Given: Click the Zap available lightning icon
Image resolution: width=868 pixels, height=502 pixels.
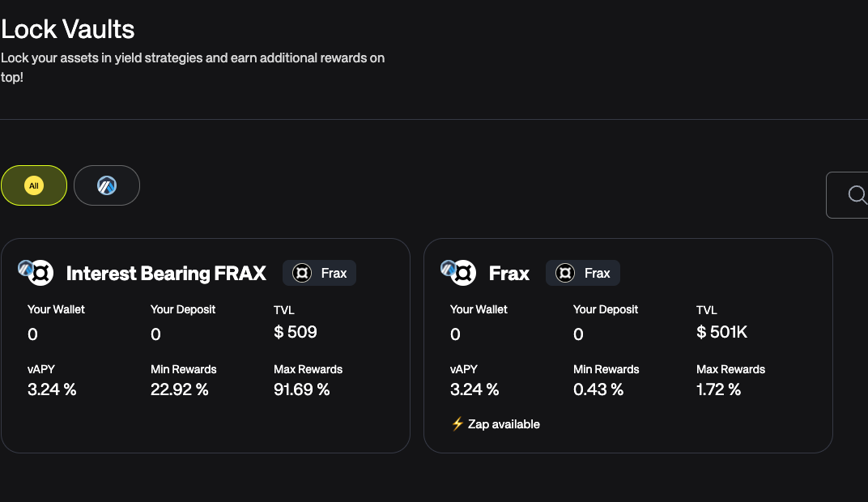Looking at the screenshot, I should [x=457, y=423].
